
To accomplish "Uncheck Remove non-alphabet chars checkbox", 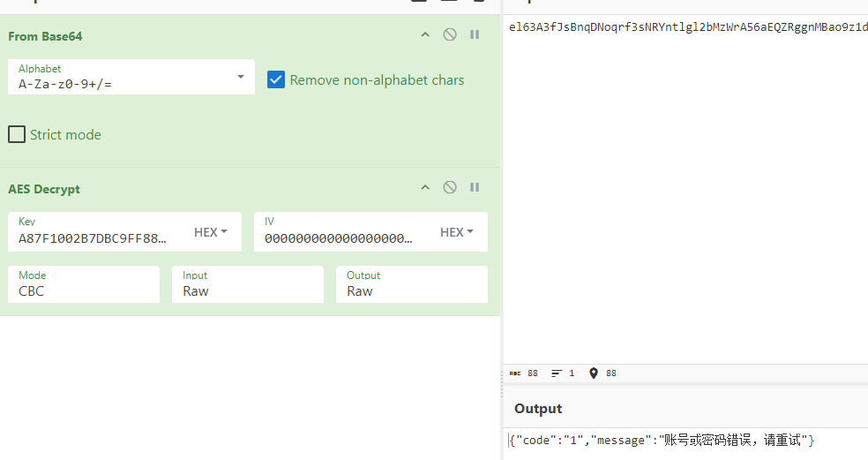I will pos(276,80).
